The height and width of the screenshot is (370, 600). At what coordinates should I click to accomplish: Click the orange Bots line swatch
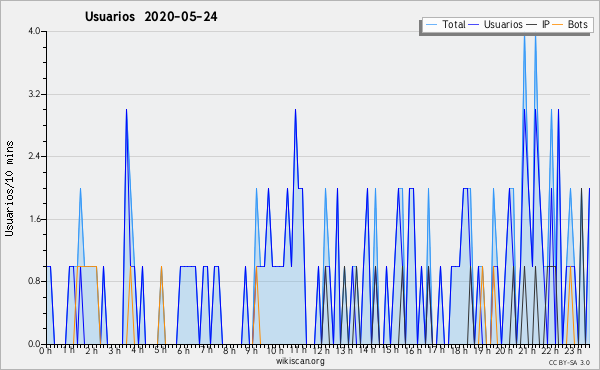pos(558,25)
